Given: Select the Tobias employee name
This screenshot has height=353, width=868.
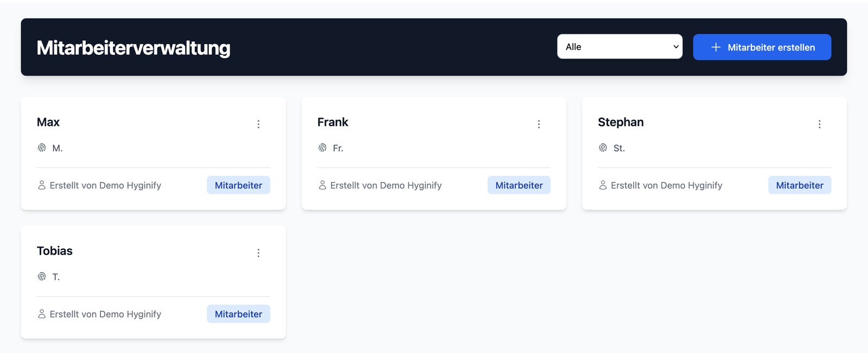Looking at the screenshot, I should tap(55, 251).
